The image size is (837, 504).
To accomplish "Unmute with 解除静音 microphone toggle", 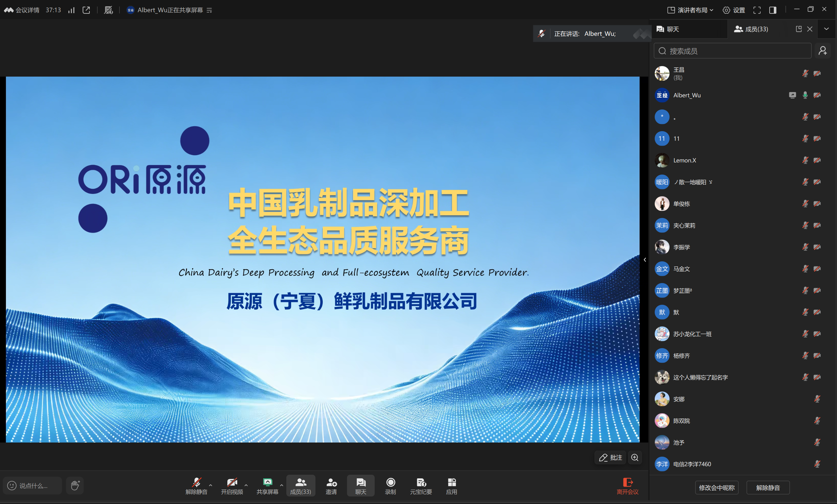I will [196, 485].
